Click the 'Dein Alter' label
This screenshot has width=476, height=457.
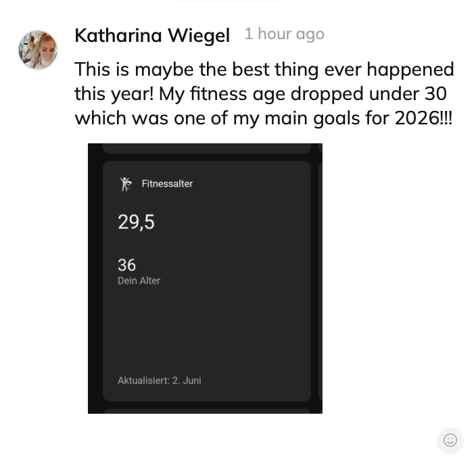(x=139, y=281)
